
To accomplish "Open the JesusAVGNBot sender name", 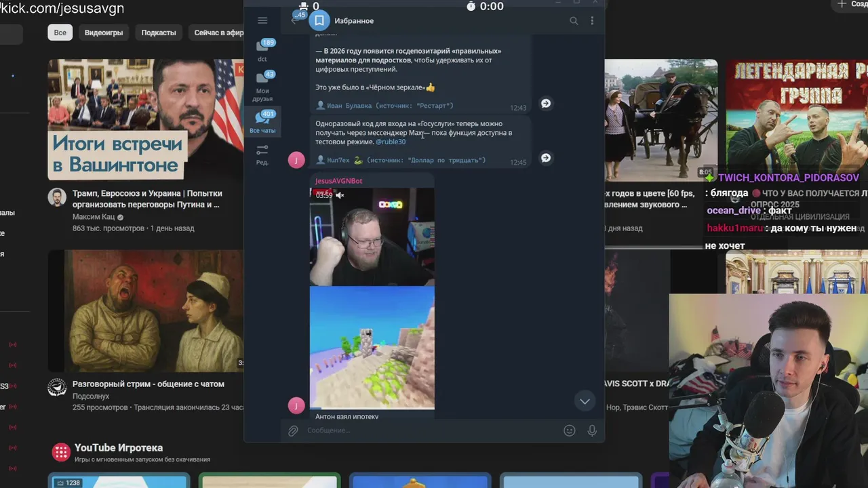I will [338, 181].
